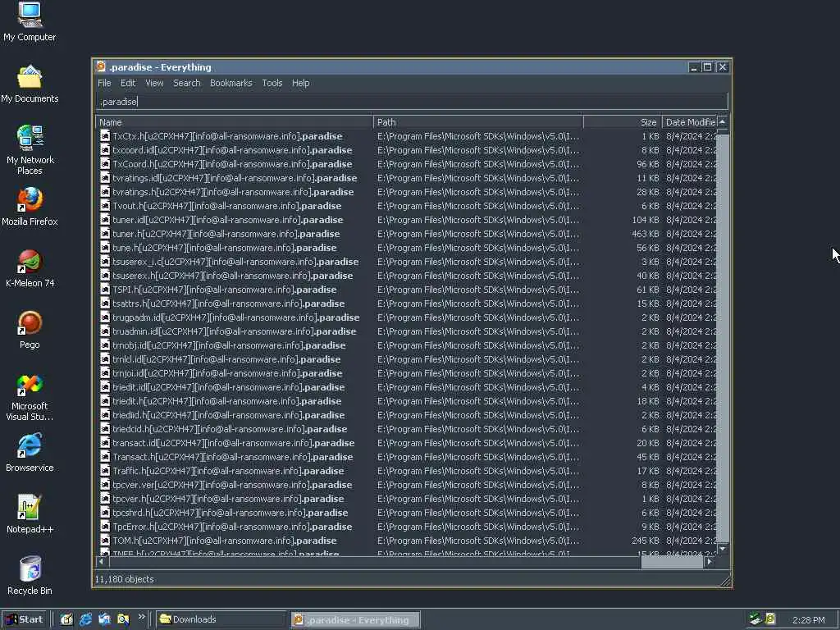
Task: Click file icon of TxCtx.h row
Action: [106, 136]
